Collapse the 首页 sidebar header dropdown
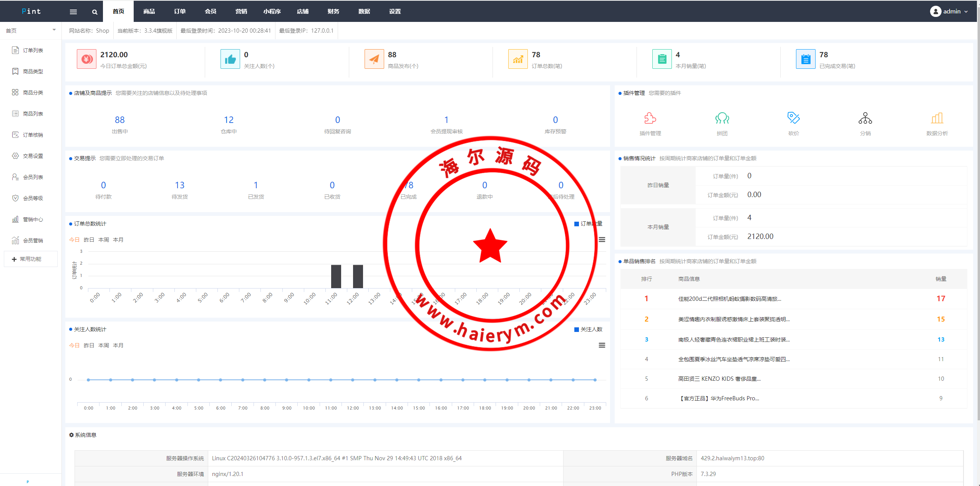Image resolution: width=980 pixels, height=486 pixels. click(54, 30)
